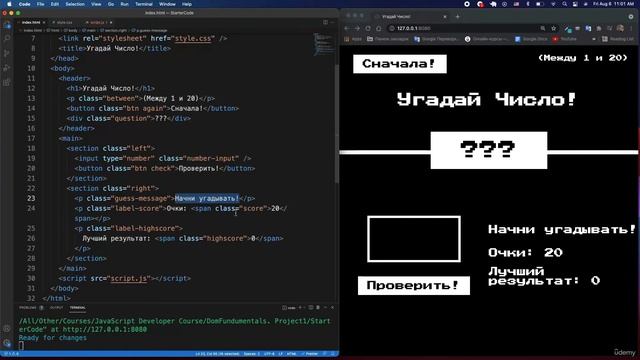Screen dimensions: 640x360
Task: Go back in the browser
Action: point(347,29)
